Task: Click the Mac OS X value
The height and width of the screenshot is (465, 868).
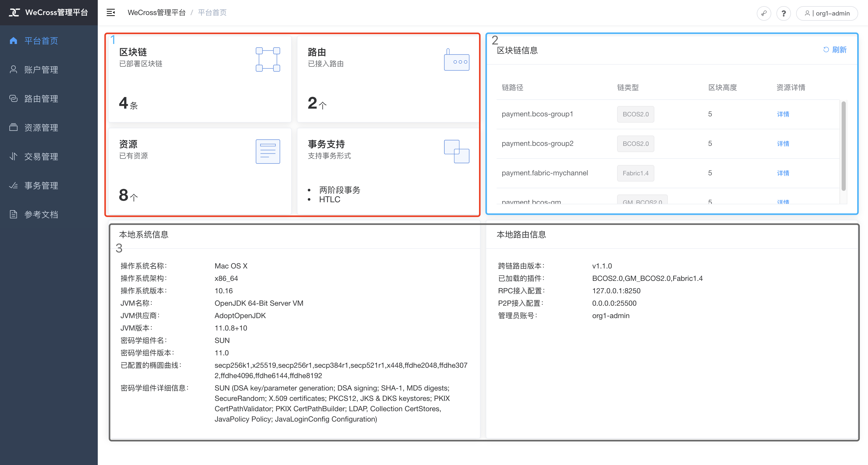Action: coord(231,266)
